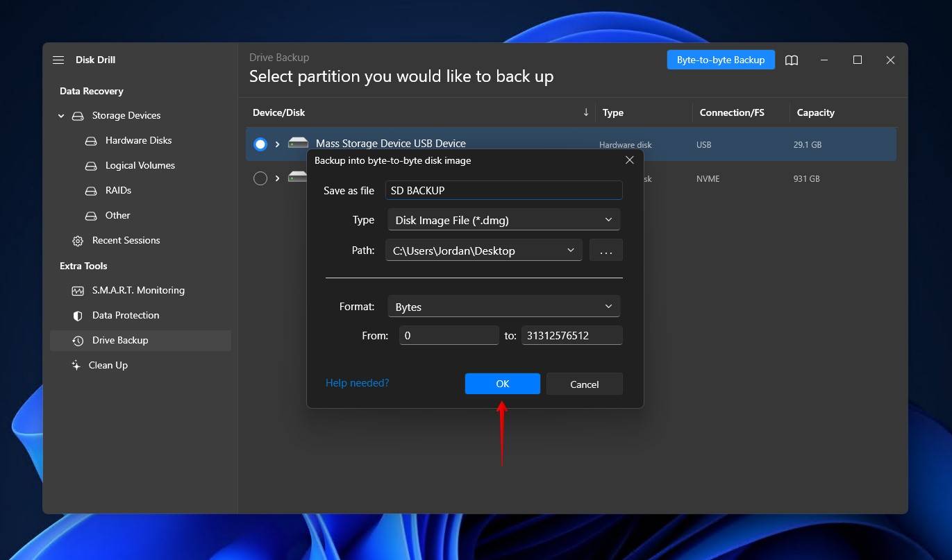Click the Clean Up sparkle icon
952x560 pixels.
pyautogui.click(x=76, y=365)
